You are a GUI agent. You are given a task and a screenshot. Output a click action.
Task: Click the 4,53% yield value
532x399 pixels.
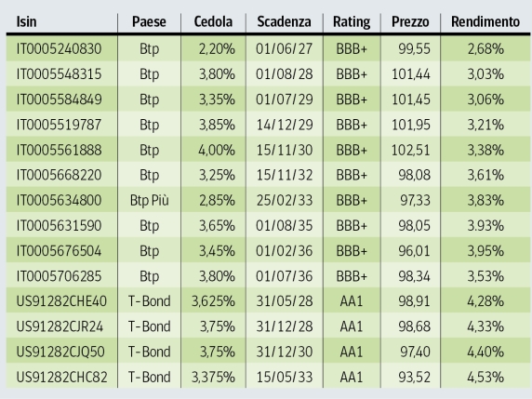pos(485,378)
